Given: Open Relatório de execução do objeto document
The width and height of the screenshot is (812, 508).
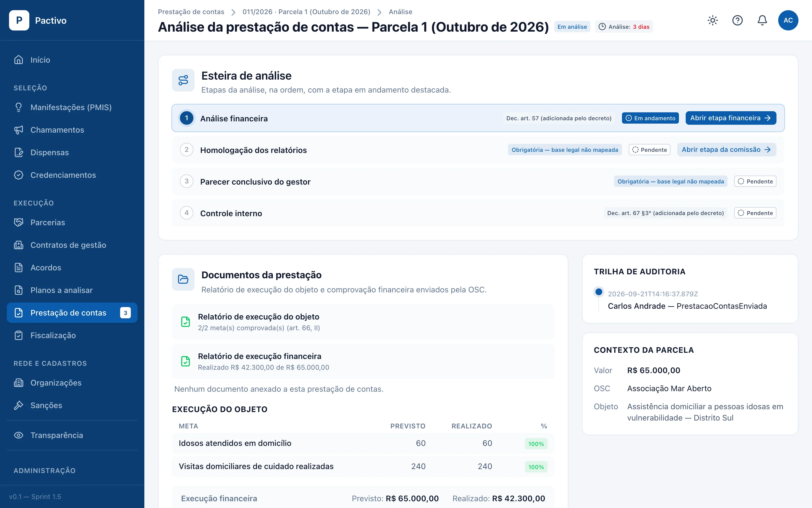Looking at the screenshot, I should click(x=363, y=322).
